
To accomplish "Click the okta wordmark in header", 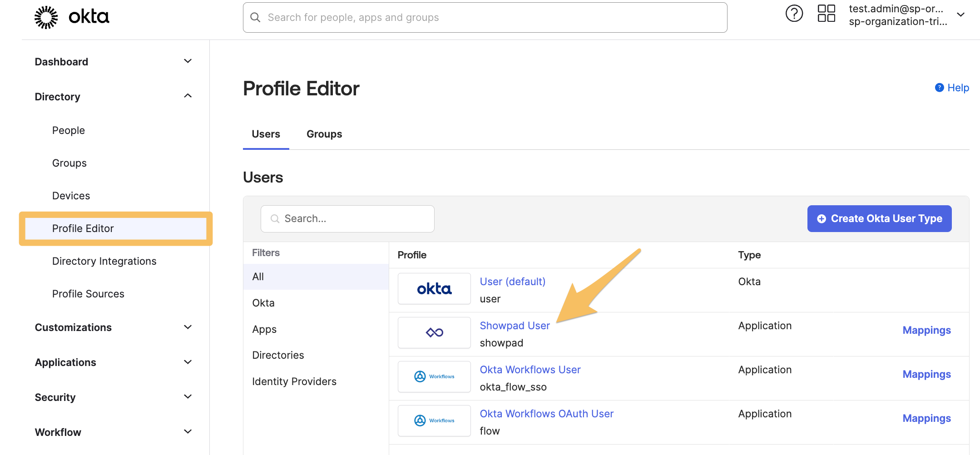I will pos(89,17).
